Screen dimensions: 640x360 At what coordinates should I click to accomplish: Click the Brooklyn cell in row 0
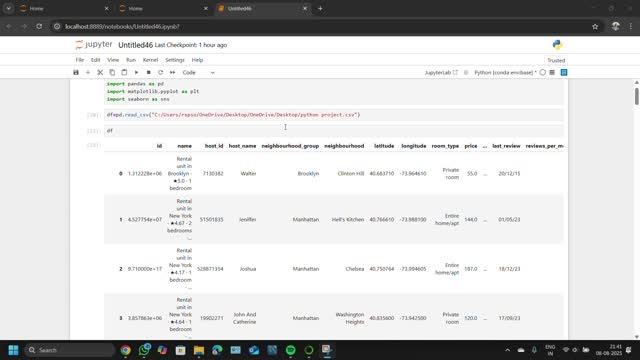[x=308, y=173]
